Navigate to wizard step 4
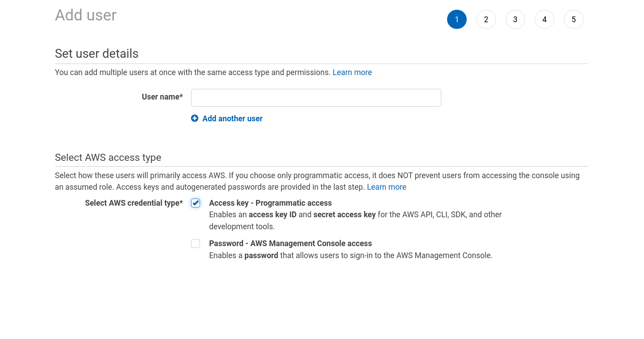The width and height of the screenshot is (644, 339). [x=544, y=19]
